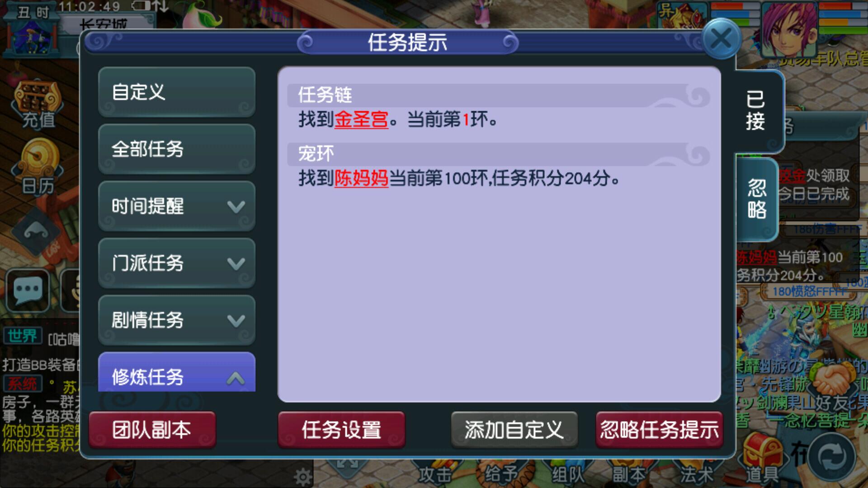Switch to the 忽略 tab
The height and width of the screenshot is (488, 868).
(756, 199)
